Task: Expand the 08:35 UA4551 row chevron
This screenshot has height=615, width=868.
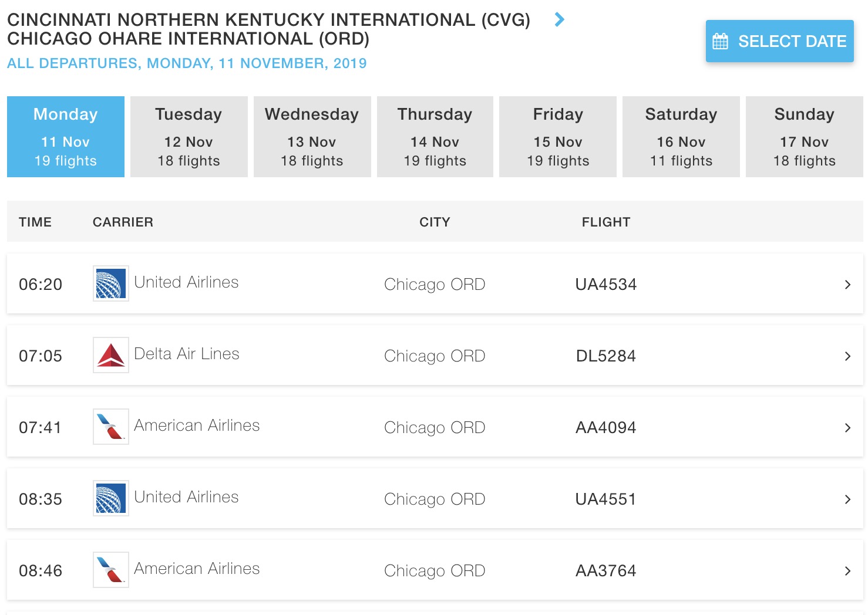Action: coord(847,499)
